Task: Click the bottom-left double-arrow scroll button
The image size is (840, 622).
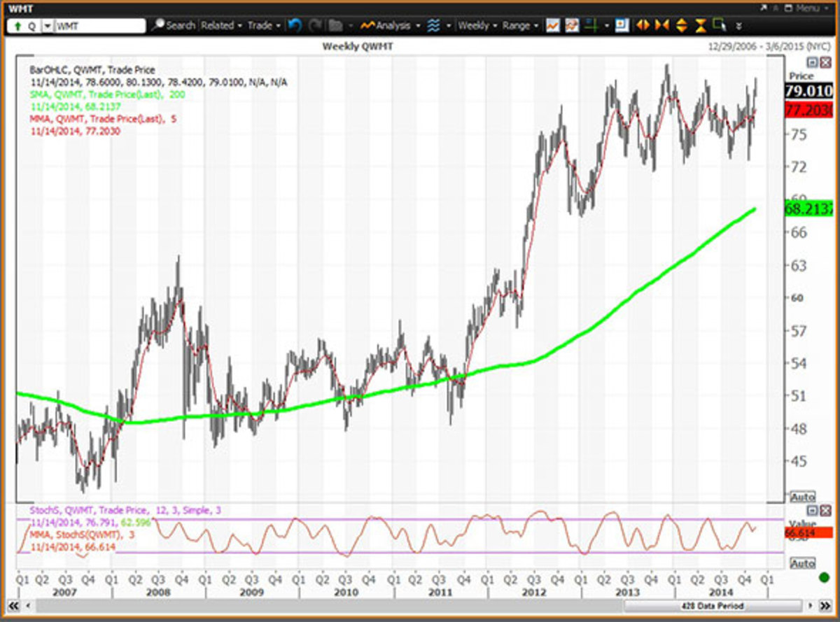Action: [12, 606]
